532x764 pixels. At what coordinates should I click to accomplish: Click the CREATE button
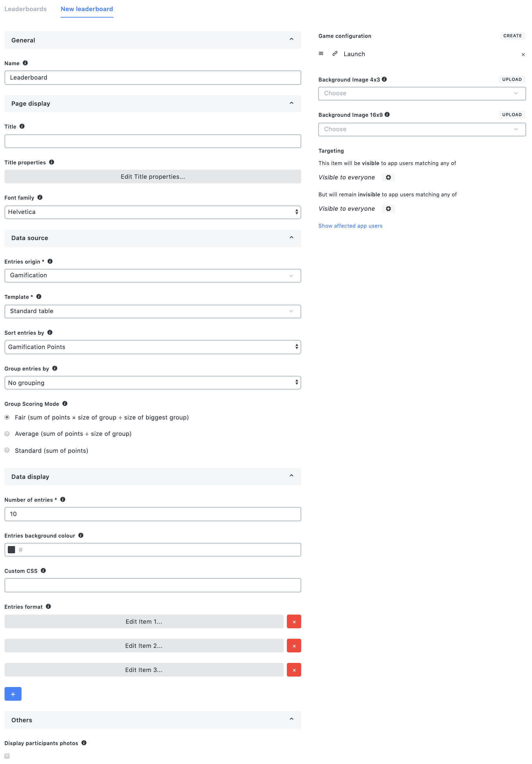tap(512, 36)
